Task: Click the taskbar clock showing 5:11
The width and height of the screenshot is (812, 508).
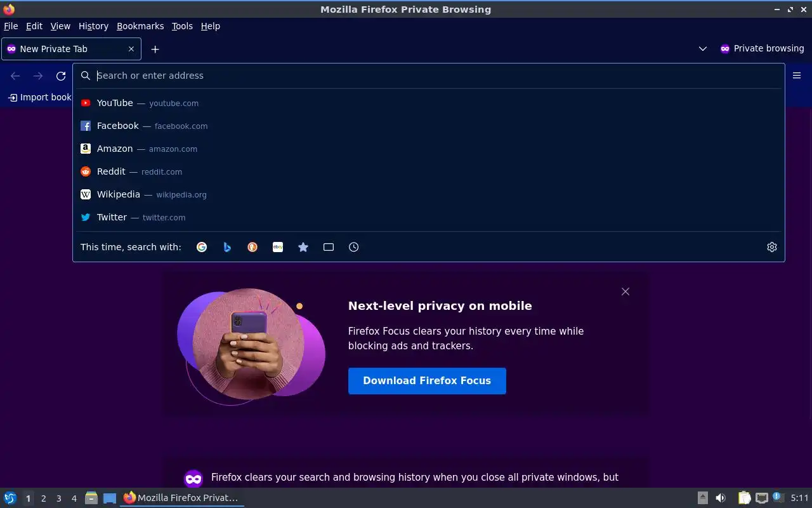Action: 799,498
